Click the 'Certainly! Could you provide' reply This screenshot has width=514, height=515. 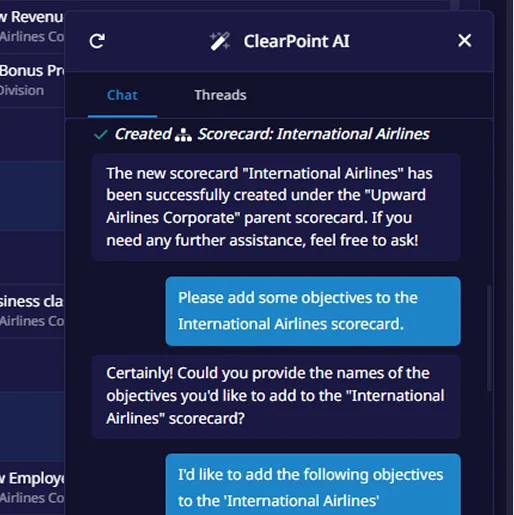[276, 396]
